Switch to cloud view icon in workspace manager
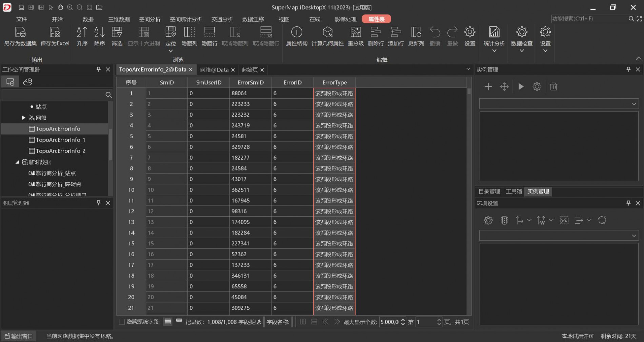Image resolution: width=644 pixels, height=342 pixels. tap(27, 82)
